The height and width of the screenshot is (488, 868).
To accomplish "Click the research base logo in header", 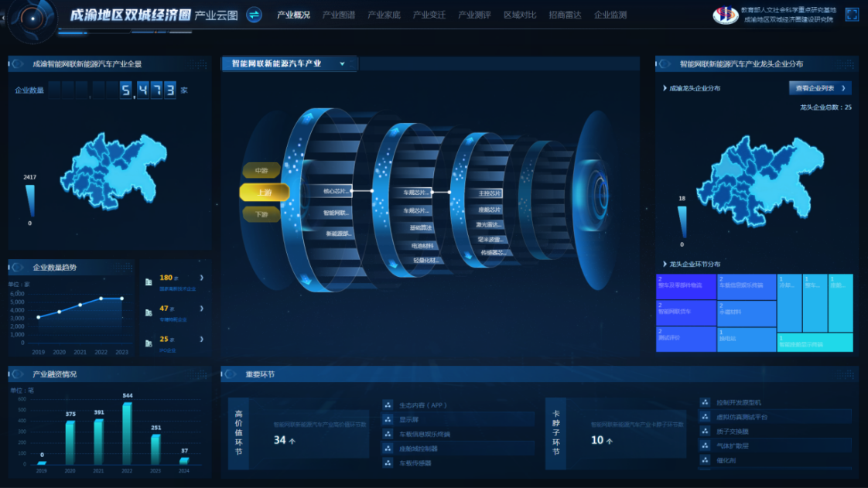I will point(725,15).
